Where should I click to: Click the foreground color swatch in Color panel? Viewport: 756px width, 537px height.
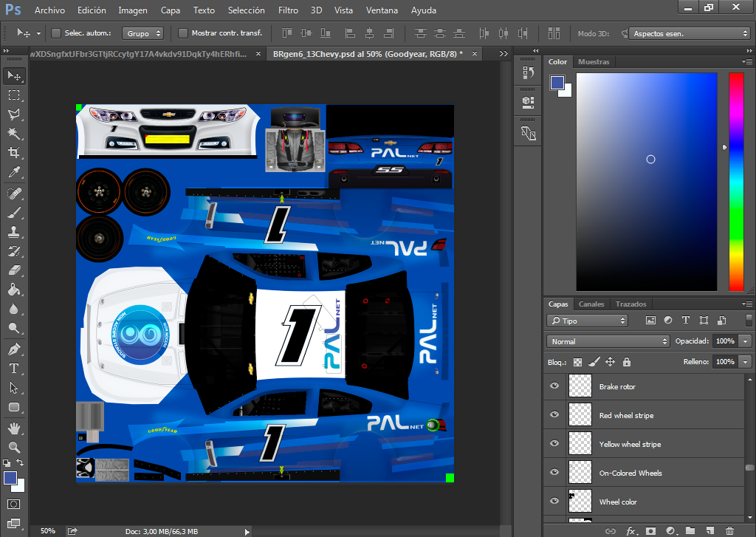tap(557, 83)
